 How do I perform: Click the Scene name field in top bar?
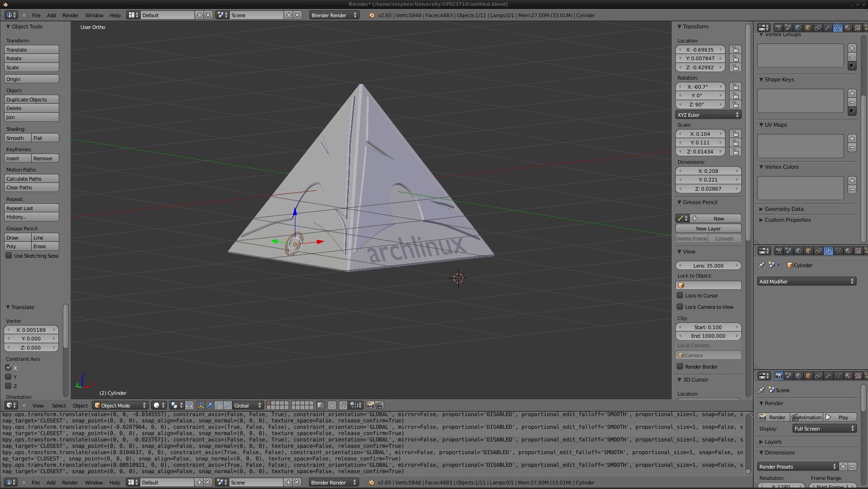(256, 15)
